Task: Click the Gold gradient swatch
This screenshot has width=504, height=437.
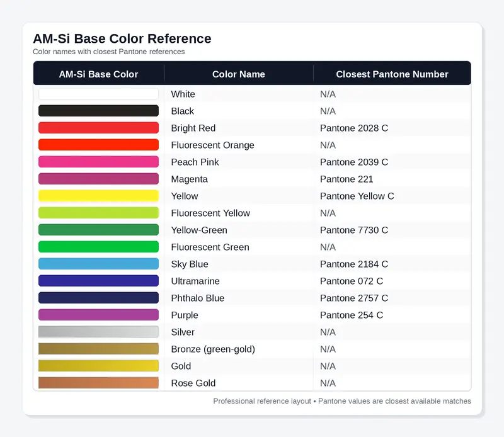Action: click(x=98, y=366)
